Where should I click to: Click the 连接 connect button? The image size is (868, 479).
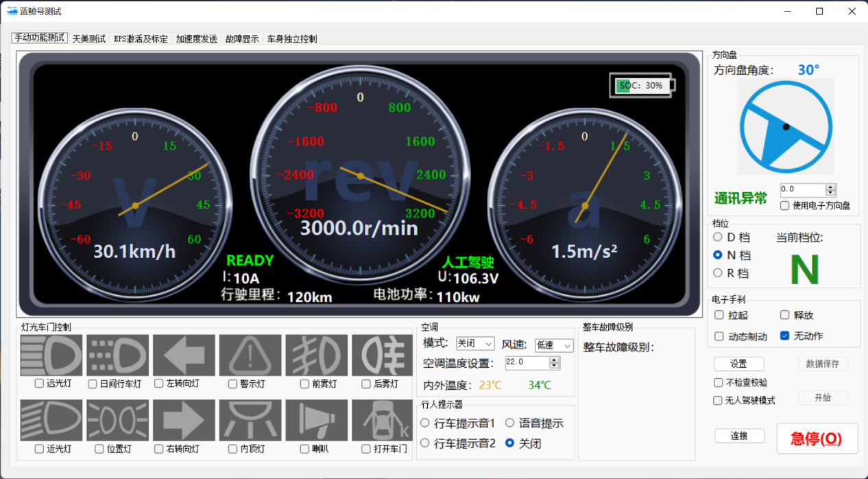coord(739,436)
